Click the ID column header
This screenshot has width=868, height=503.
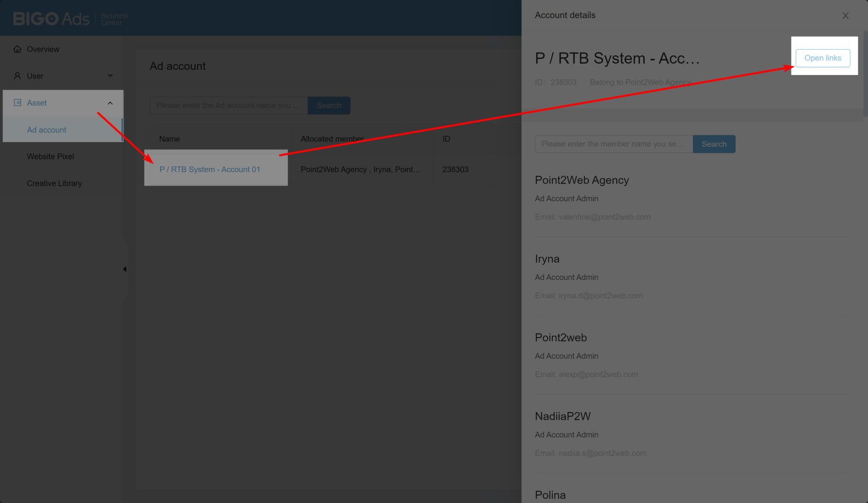(446, 139)
